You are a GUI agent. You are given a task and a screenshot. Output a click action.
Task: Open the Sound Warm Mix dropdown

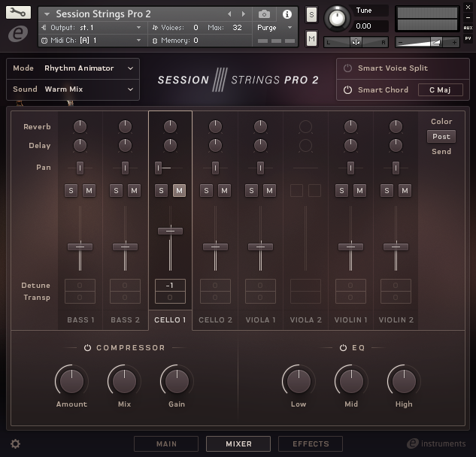point(73,89)
